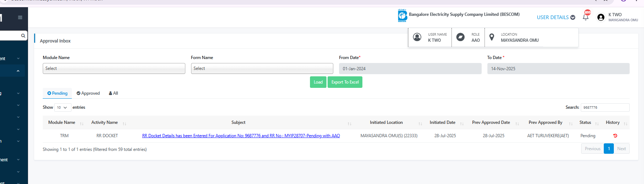
Task: Click MAYASANDRA OMU(S) (22333) cell
Action: (x=389, y=136)
